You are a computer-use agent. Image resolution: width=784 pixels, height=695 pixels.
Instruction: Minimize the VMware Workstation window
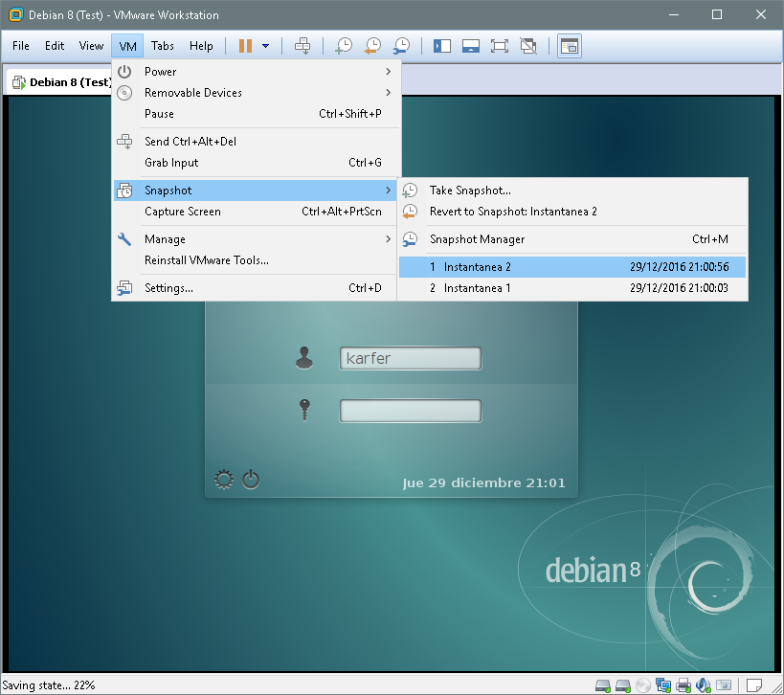pos(674,14)
